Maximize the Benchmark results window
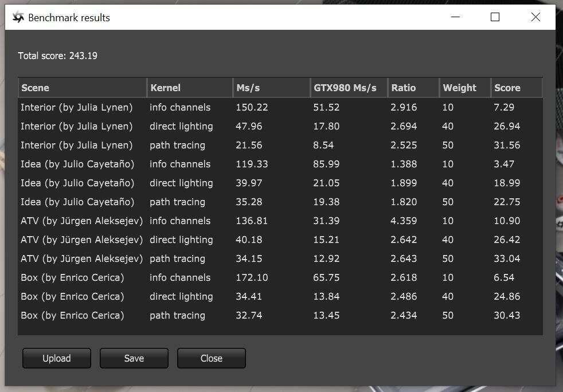Screen dimensions: 563x392 coord(495,17)
